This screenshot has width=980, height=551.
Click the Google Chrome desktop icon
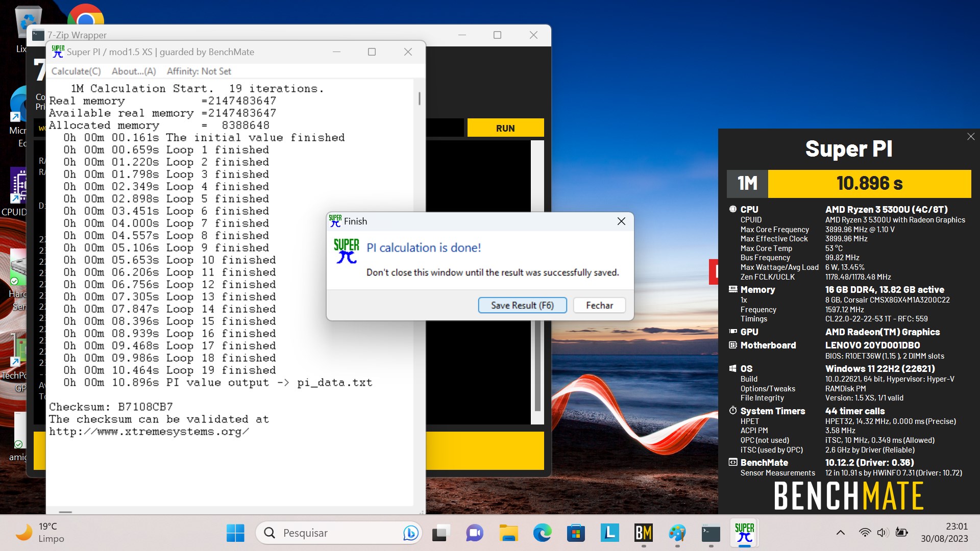[86, 15]
